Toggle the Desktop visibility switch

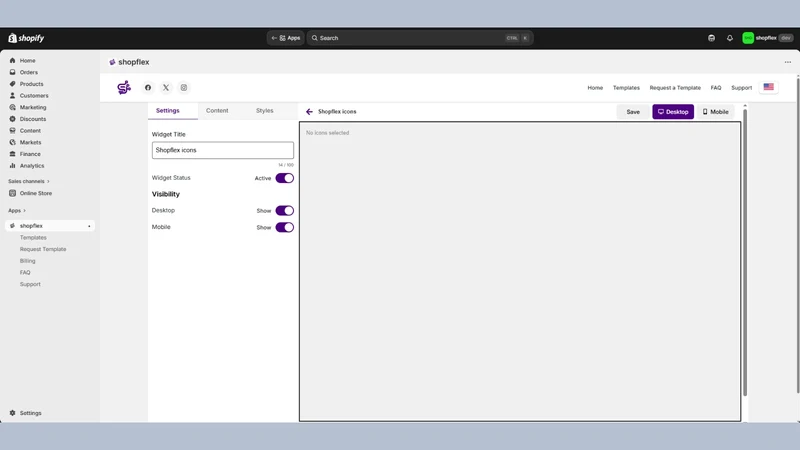click(x=285, y=211)
